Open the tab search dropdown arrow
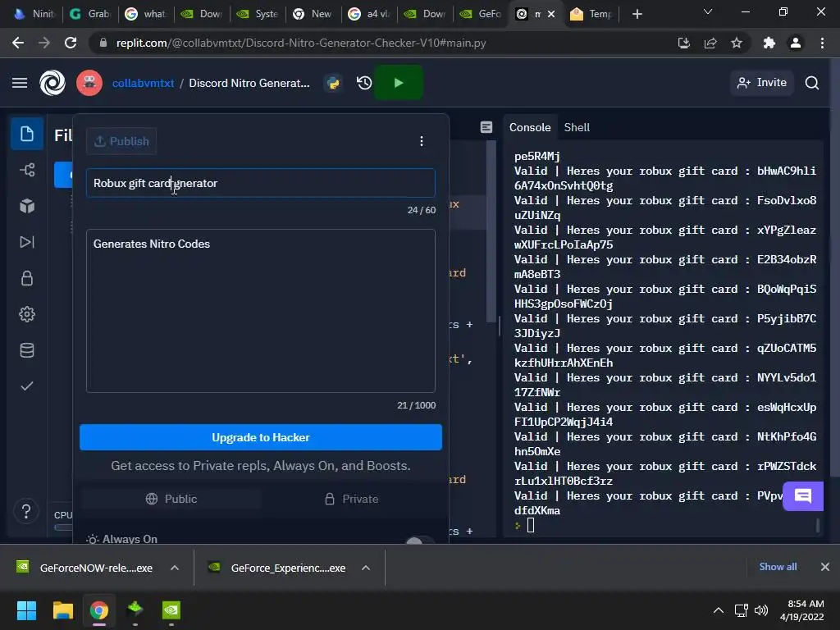 (x=708, y=11)
